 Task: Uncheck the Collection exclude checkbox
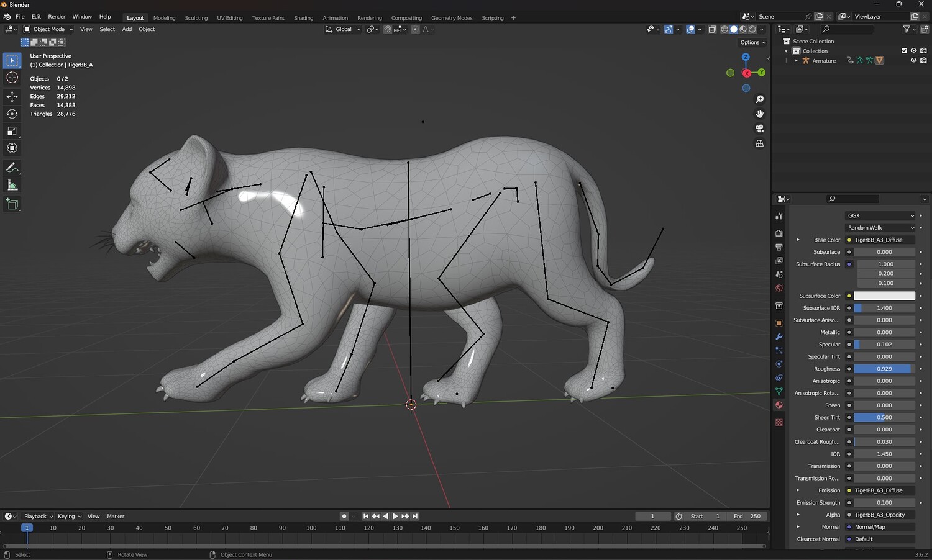[904, 51]
